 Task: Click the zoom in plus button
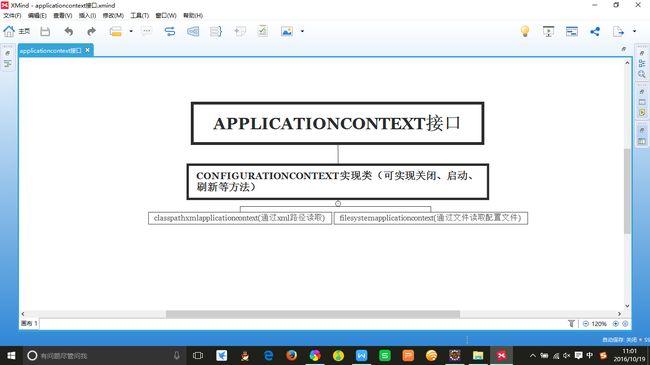(x=616, y=324)
